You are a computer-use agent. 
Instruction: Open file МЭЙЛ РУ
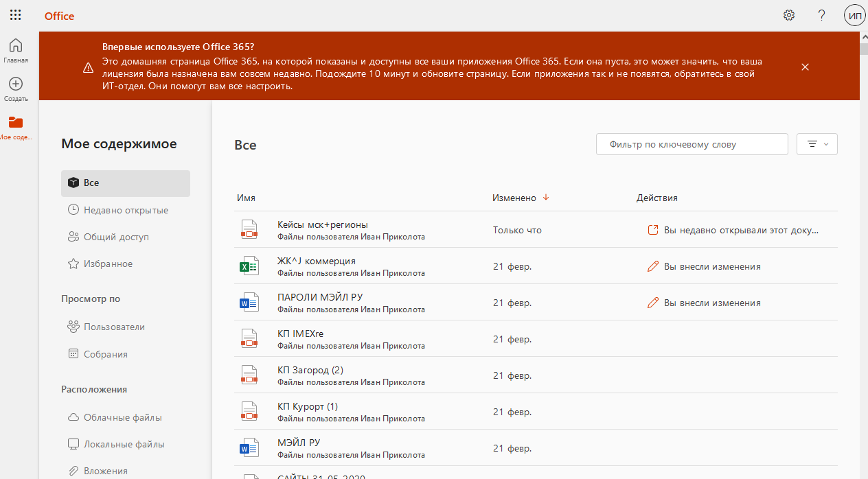tap(299, 443)
